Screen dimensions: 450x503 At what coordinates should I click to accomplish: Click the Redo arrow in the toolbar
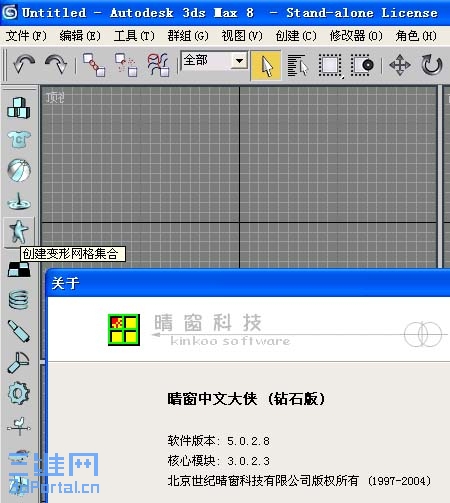[56, 65]
